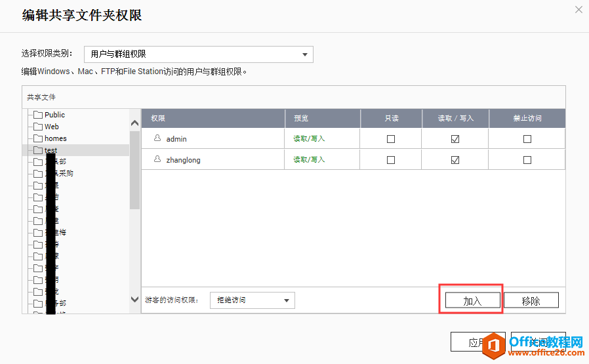589x364 pixels.
Task: Enable read-only checkbox for admin
Action: (x=391, y=139)
